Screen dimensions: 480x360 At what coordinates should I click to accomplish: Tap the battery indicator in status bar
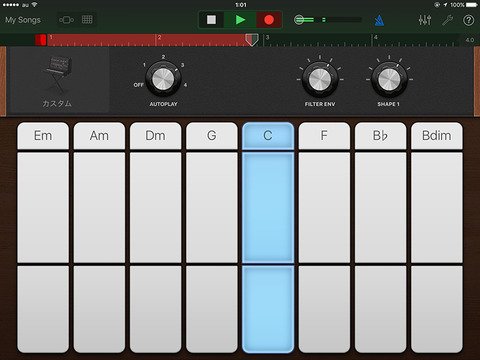click(472, 5)
